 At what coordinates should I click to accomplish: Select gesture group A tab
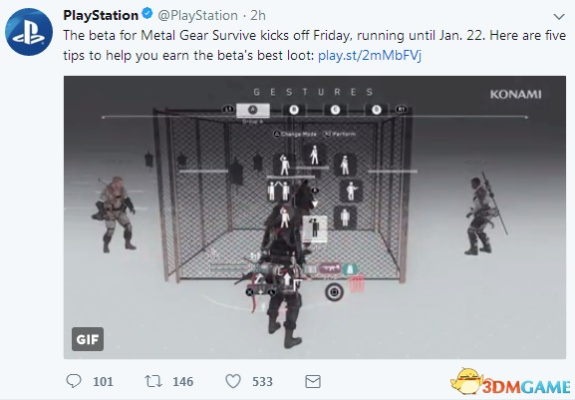253,110
